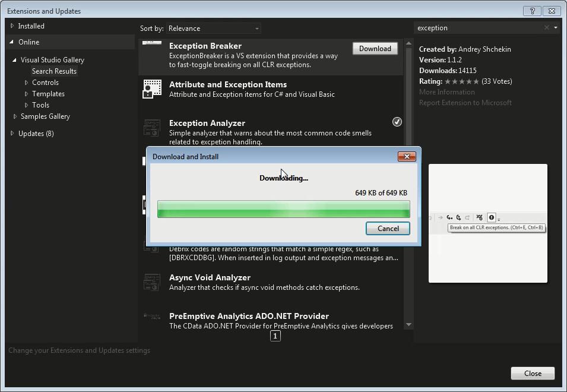The height and width of the screenshot is (392, 567).
Task: Select the Templates tree item
Action: [x=48, y=94]
